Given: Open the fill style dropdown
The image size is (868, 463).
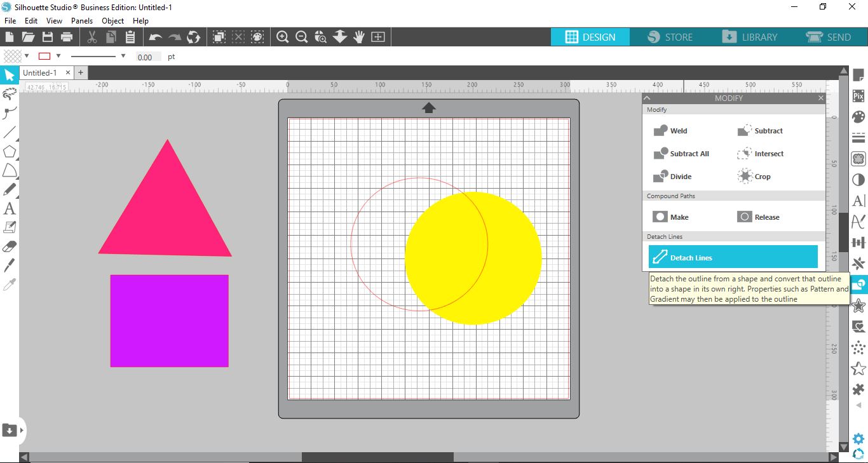Looking at the screenshot, I should [26, 57].
